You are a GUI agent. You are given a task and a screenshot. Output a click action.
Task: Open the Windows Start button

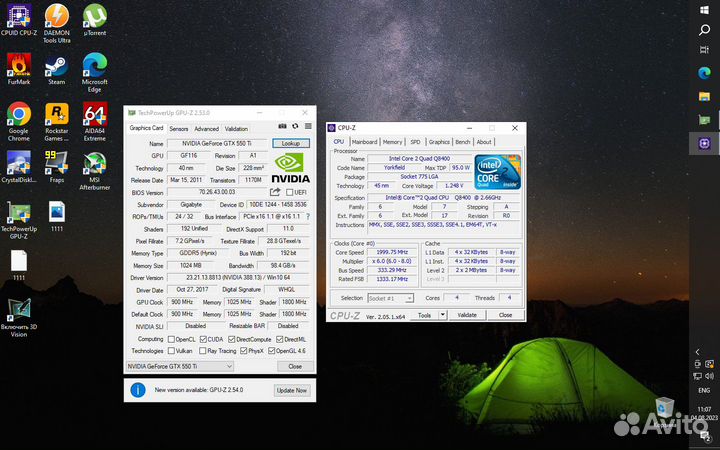point(704,10)
